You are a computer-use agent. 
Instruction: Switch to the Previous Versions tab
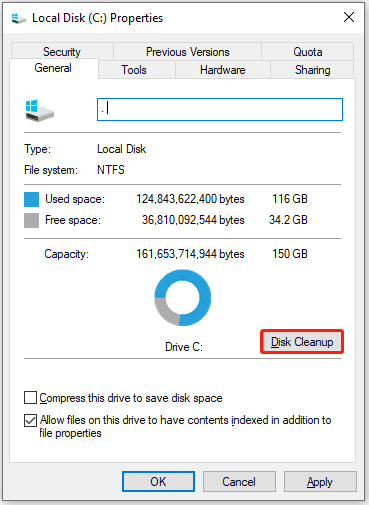tap(187, 51)
